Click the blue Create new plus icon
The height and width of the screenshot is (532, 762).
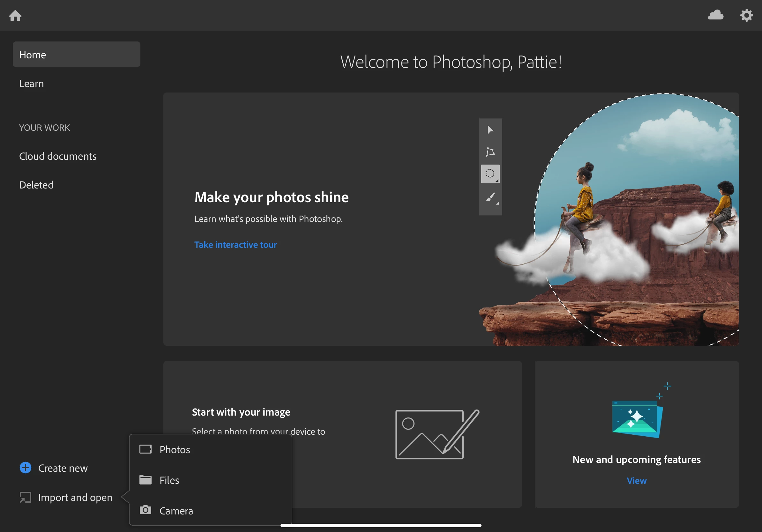pos(26,468)
